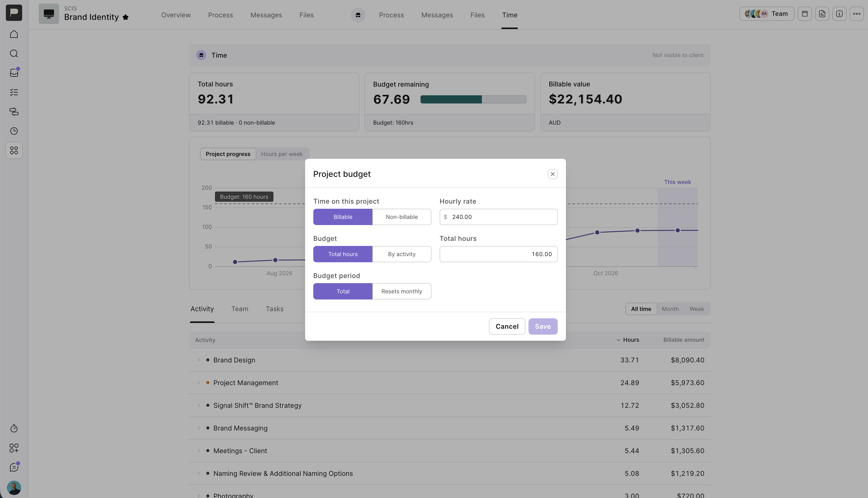Screen dimensions: 868x498
Task: Open the Team members button
Action: [767, 14]
